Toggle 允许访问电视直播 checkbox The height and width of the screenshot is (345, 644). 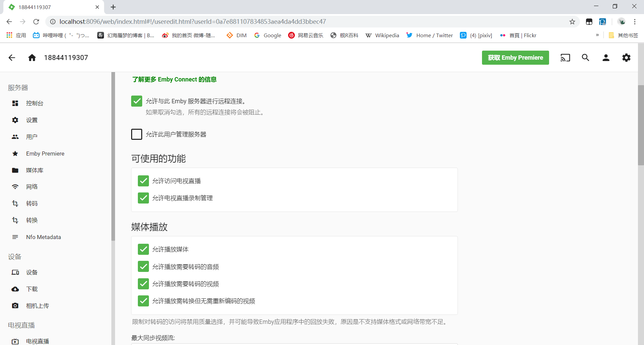click(x=143, y=181)
